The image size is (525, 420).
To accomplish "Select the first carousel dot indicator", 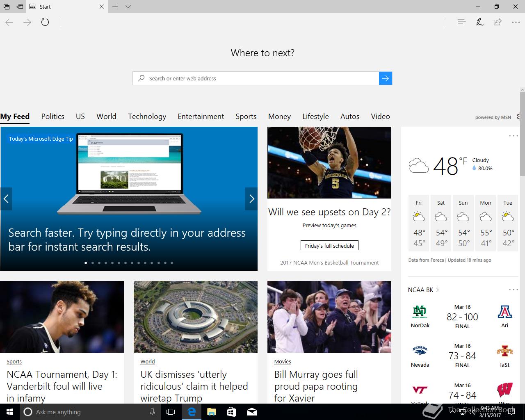I will [86, 263].
